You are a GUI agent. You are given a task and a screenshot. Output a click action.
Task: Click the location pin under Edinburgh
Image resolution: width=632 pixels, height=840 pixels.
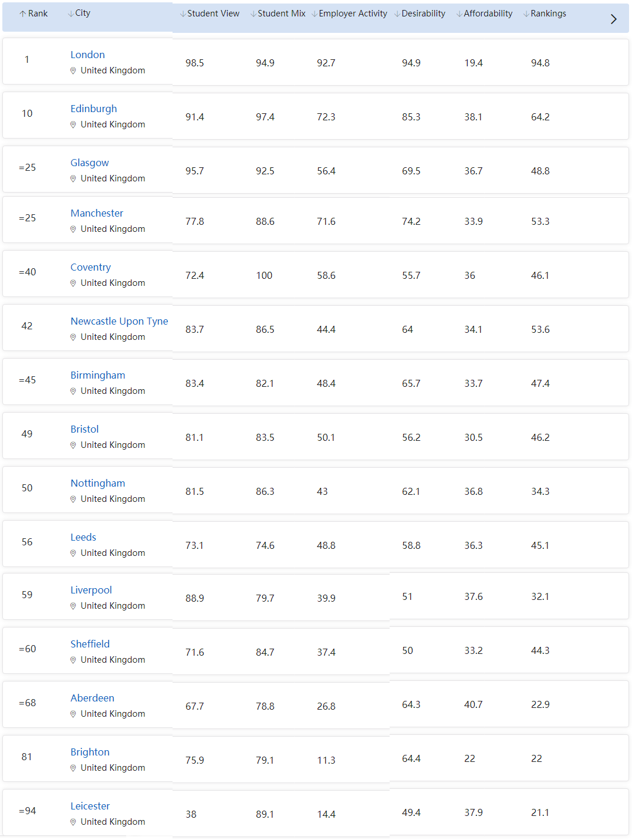pyautogui.click(x=73, y=124)
